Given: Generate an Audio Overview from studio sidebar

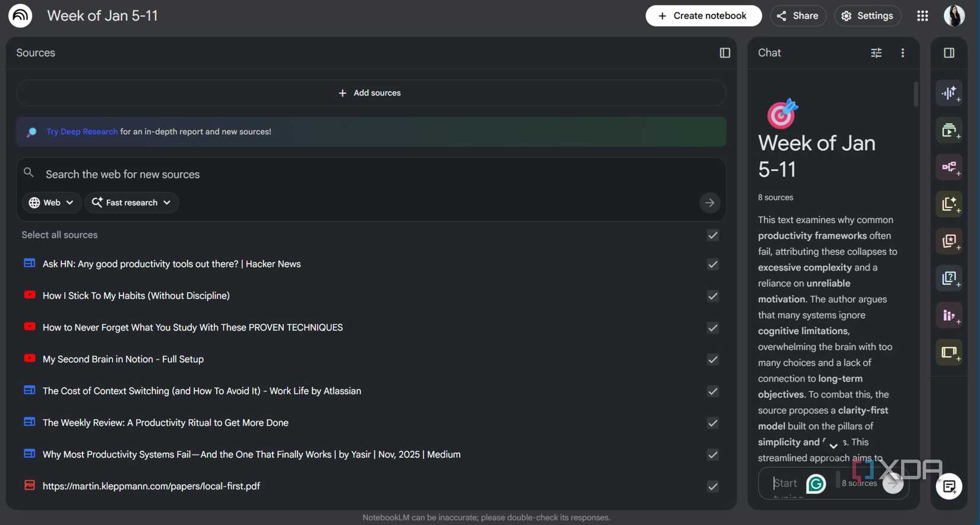Looking at the screenshot, I should tap(949, 93).
